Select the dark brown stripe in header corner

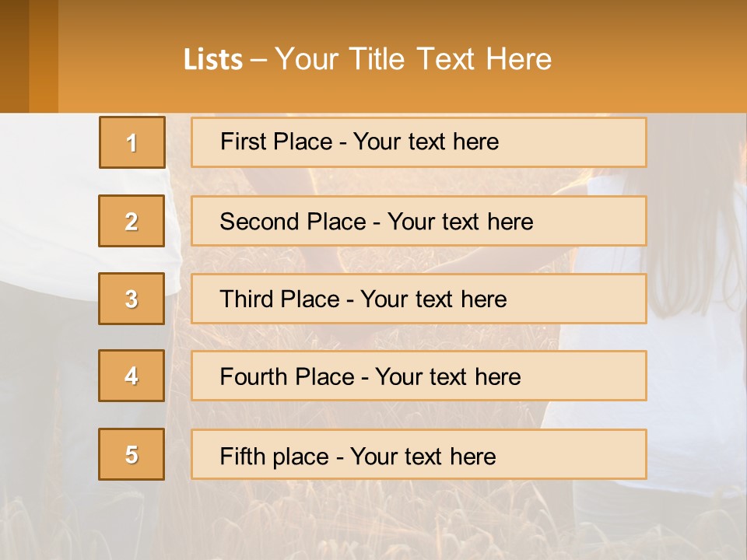(x=14, y=56)
